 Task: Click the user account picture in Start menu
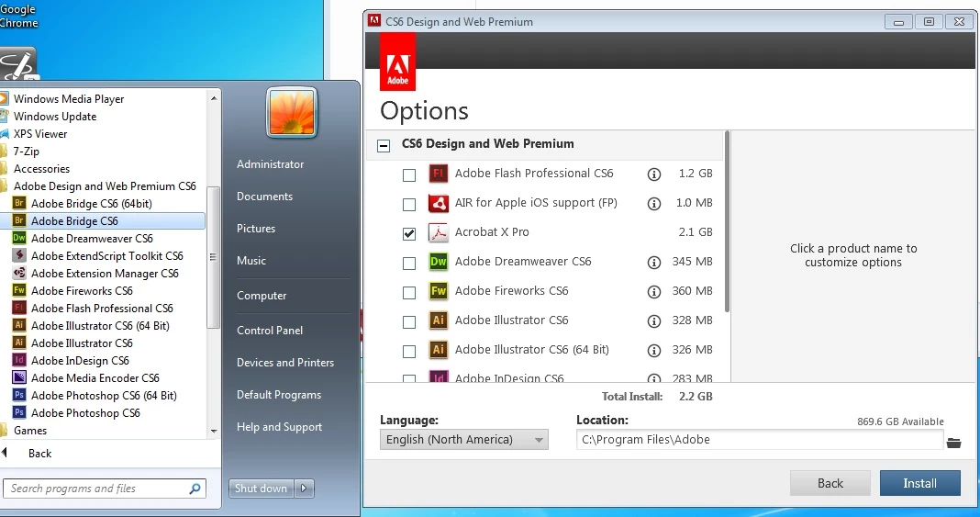(292, 112)
